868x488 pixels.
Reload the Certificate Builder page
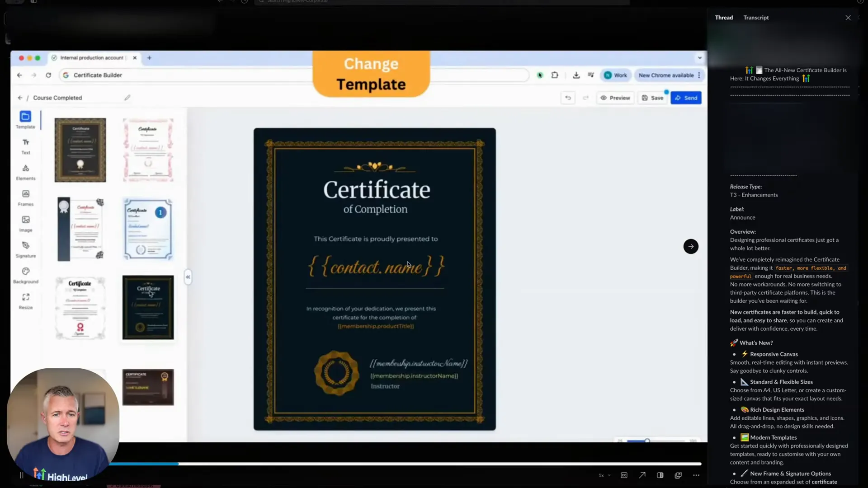pyautogui.click(x=48, y=75)
